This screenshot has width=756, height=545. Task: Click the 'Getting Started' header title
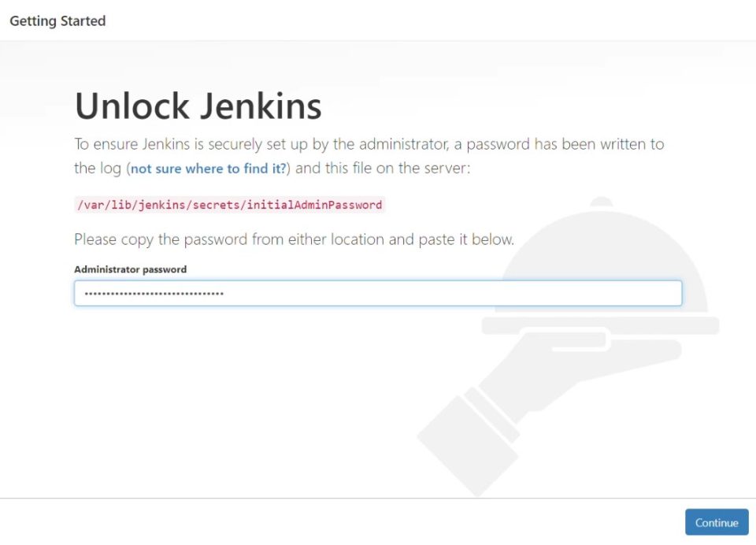57,20
